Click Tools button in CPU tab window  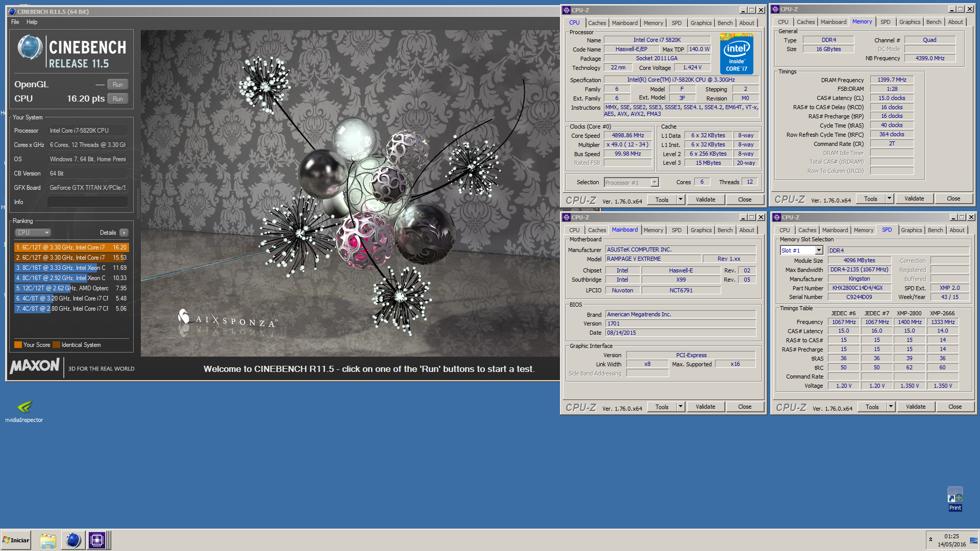(662, 199)
